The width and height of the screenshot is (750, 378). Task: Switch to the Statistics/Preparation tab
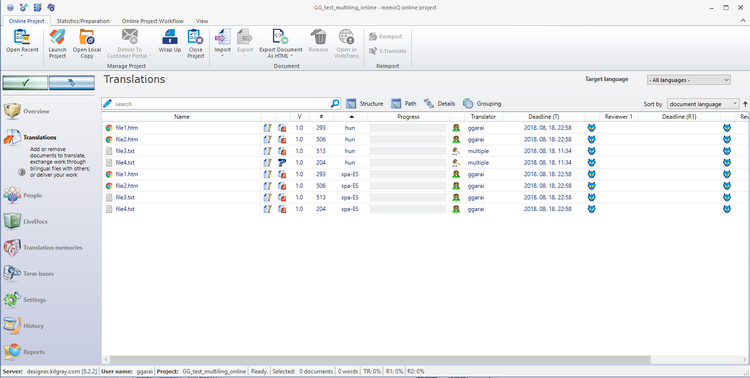(x=83, y=21)
